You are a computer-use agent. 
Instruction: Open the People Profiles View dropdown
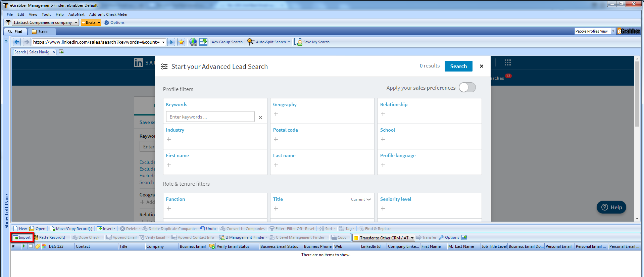coord(613,31)
